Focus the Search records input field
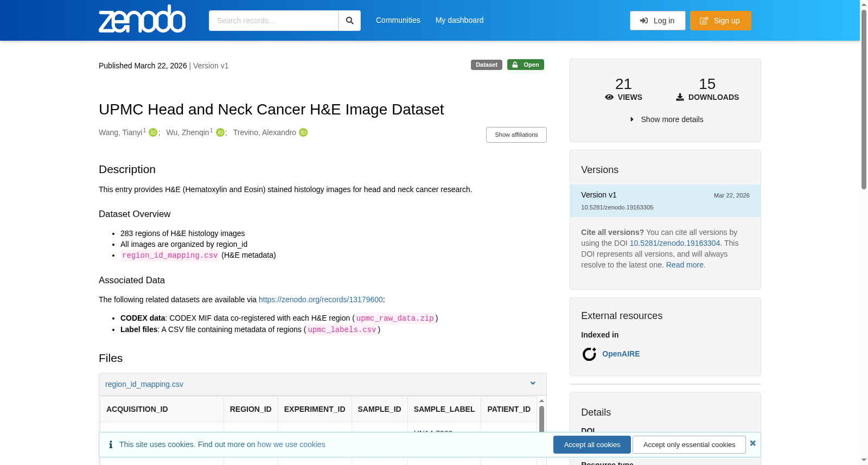This screenshot has width=868, height=465. pyautogui.click(x=273, y=21)
